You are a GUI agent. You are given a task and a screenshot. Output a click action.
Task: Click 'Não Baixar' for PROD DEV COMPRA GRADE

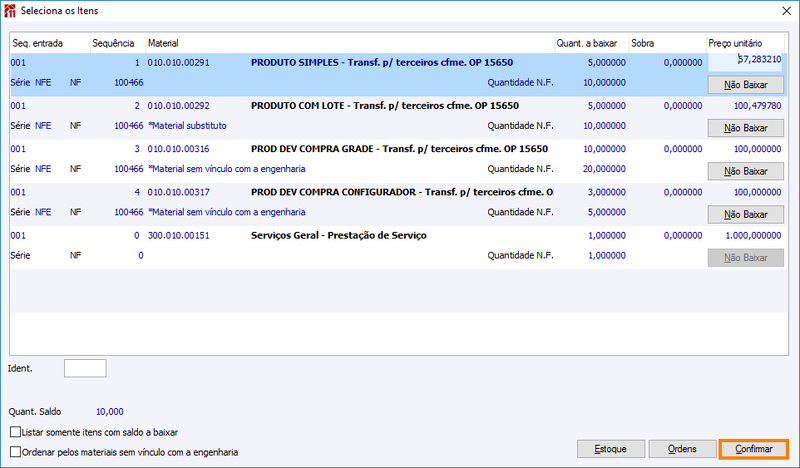tap(745, 171)
